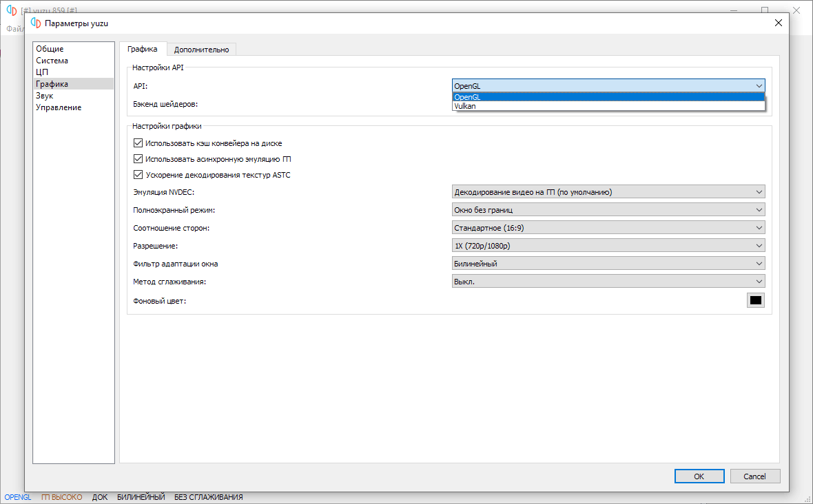Choose OpenGL from the API list
The width and height of the screenshot is (813, 504).
coord(608,97)
